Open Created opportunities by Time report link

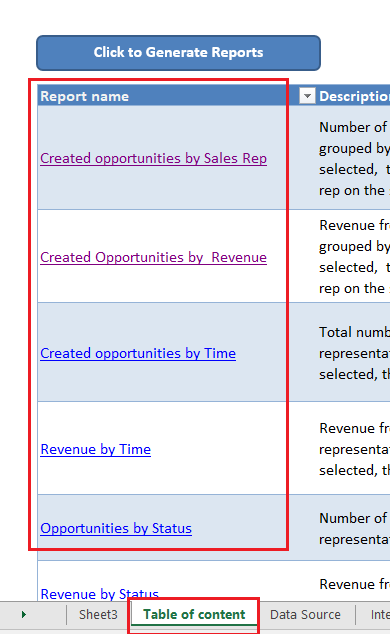[x=138, y=353]
